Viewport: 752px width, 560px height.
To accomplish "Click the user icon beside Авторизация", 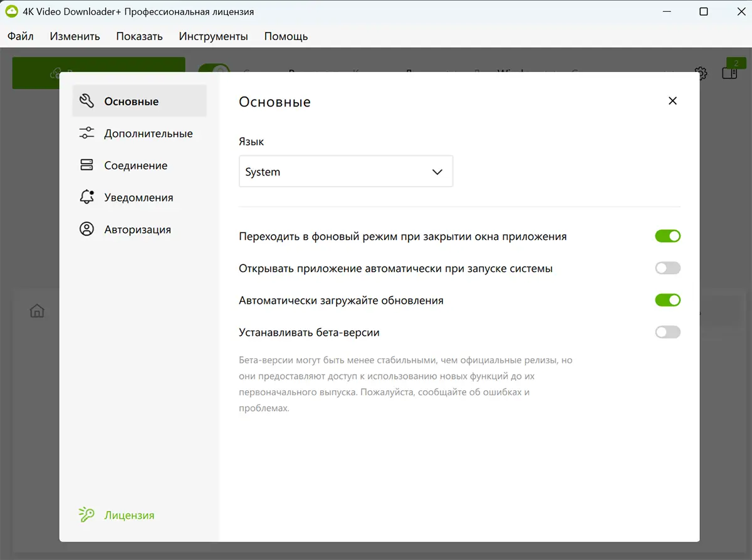I will pos(86,229).
